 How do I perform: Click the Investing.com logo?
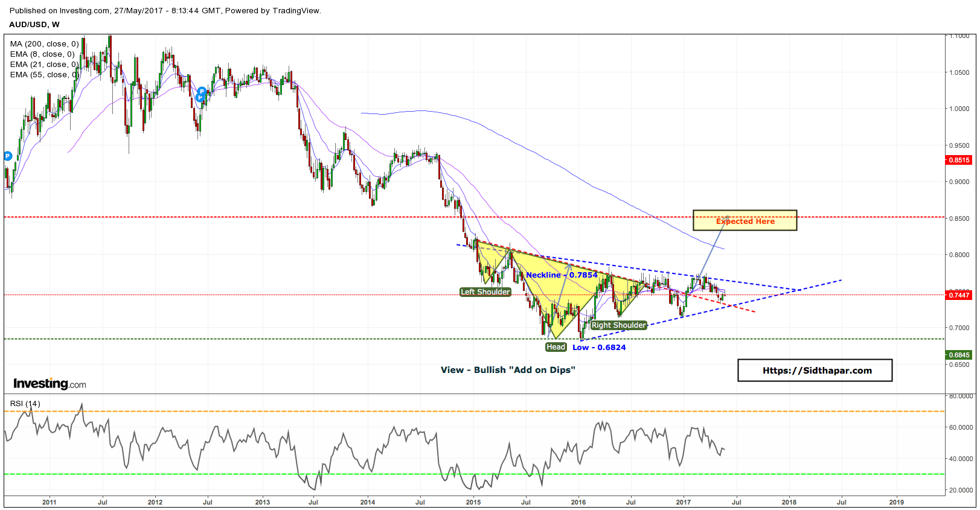50,383
